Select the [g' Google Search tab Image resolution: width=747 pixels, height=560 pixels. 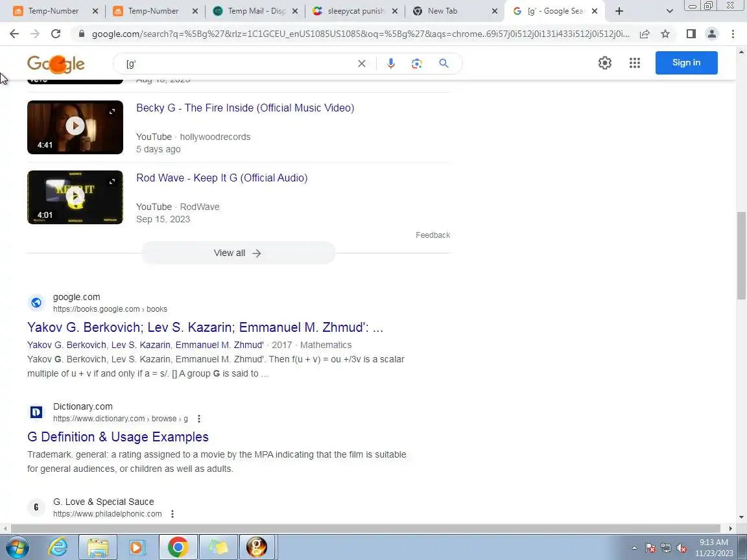(x=555, y=11)
